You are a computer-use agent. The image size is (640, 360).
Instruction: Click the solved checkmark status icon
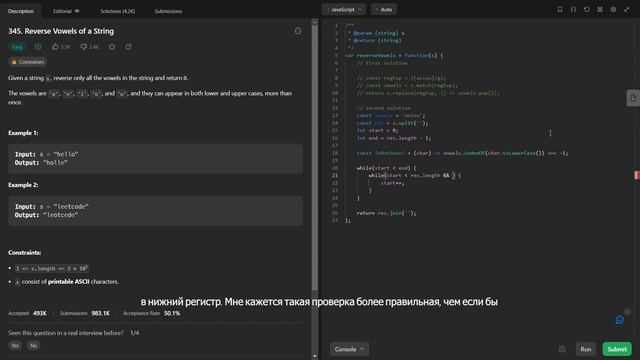38,47
